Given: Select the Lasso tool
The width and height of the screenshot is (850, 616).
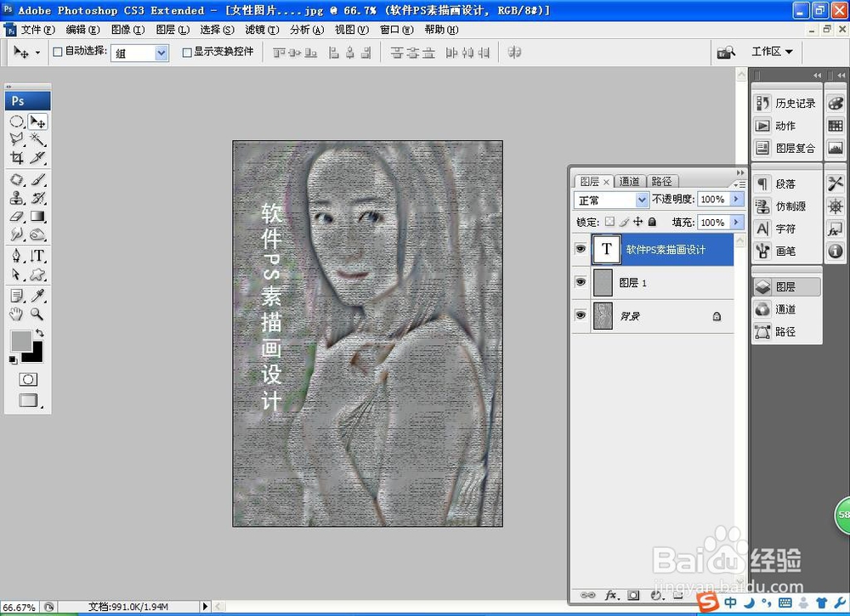Looking at the screenshot, I should pyautogui.click(x=17, y=138).
